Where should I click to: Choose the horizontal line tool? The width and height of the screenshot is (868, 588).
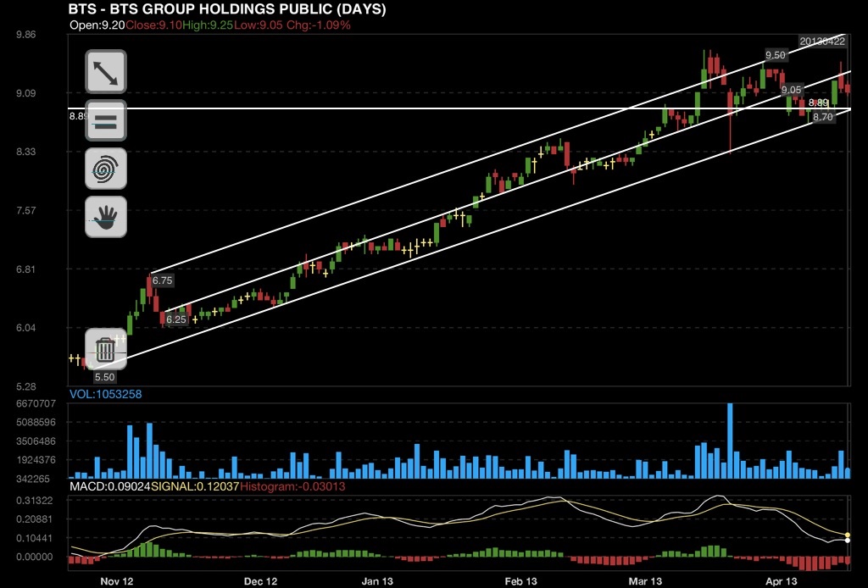click(x=106, y=120)
